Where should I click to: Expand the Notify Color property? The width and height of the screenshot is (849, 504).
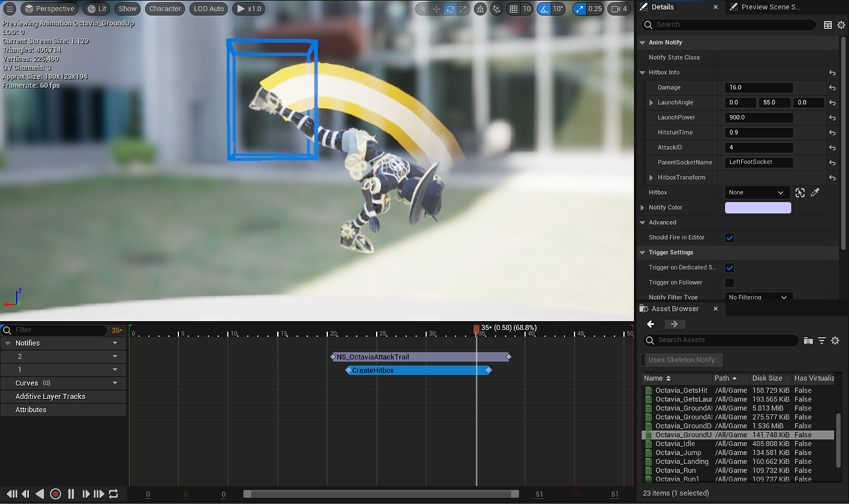[x=642, y=208]
